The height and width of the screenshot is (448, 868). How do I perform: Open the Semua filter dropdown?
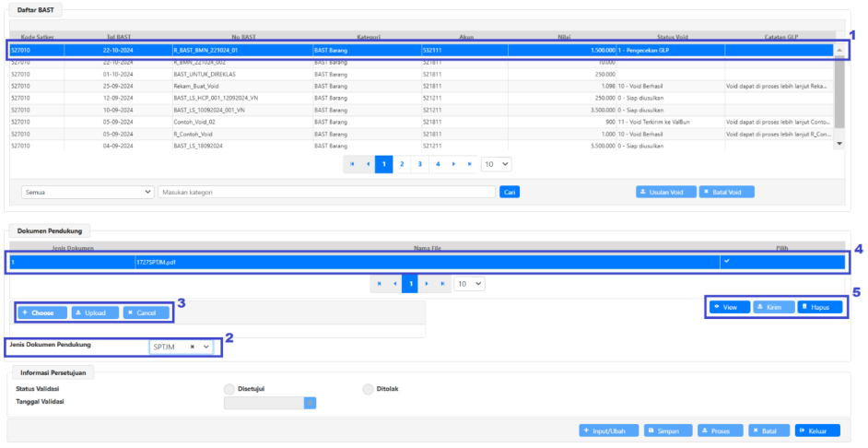point(87,192)
